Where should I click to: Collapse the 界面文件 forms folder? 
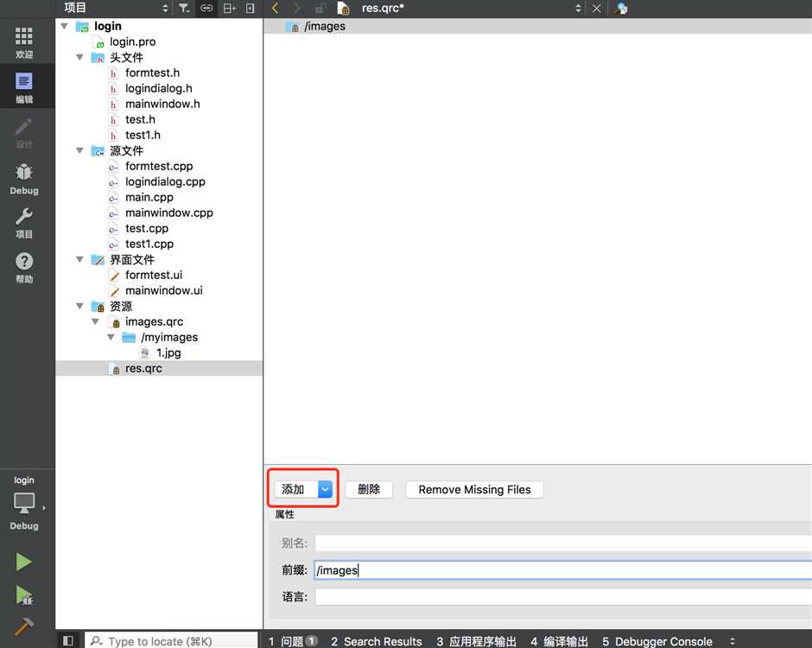pyautogui.click(x=79, y=259)
